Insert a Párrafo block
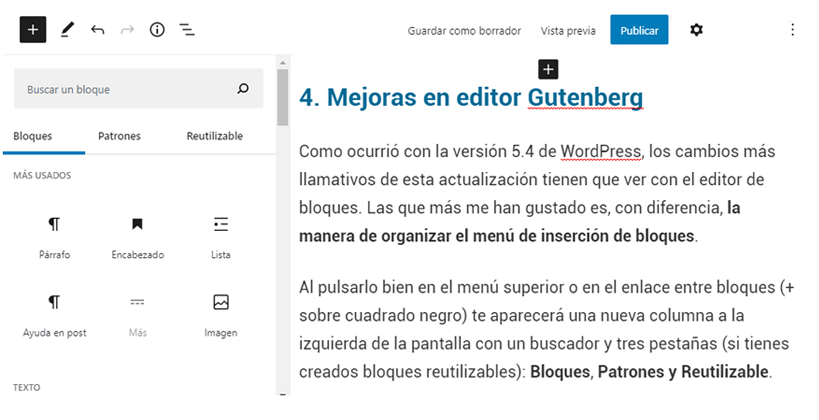The image size is (819, 420). [x=54, y=238]
